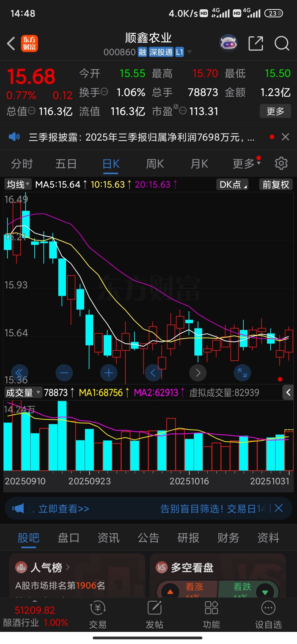Expand chart to fullscreen
This screenshot has height=644, width=297.
(x=242, y=373)
